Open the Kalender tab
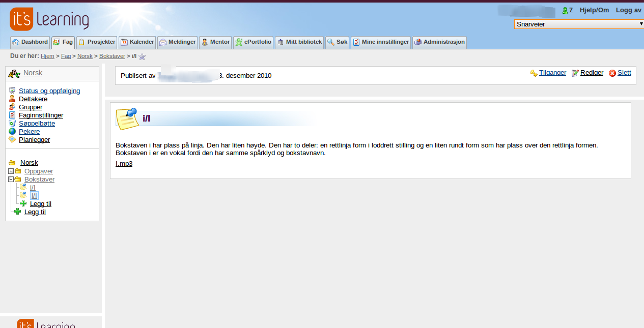The height and width of the screenshot is (328, 644). [x=137, y=42]
